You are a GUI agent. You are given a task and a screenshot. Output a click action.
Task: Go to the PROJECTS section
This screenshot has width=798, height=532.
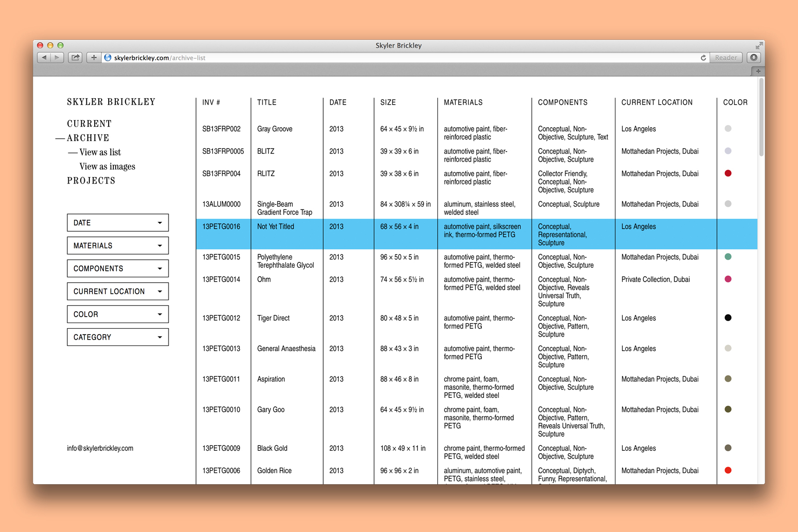[91, 181]
